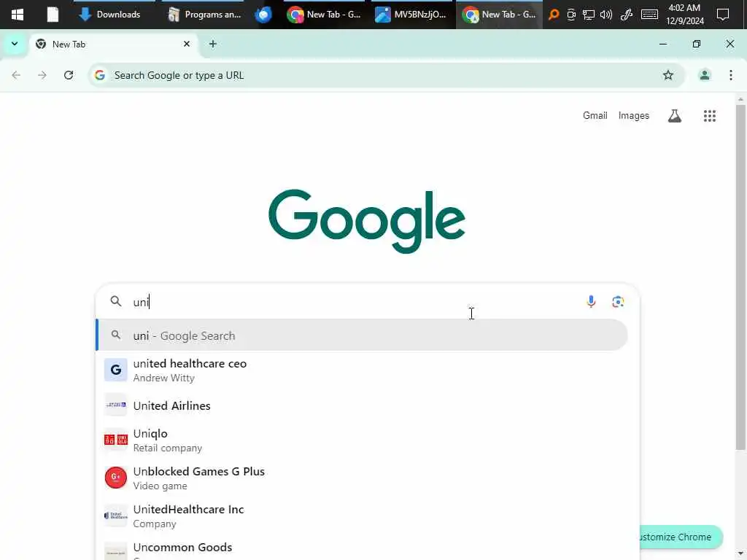Open Gmail link

(x=595, y=116)
